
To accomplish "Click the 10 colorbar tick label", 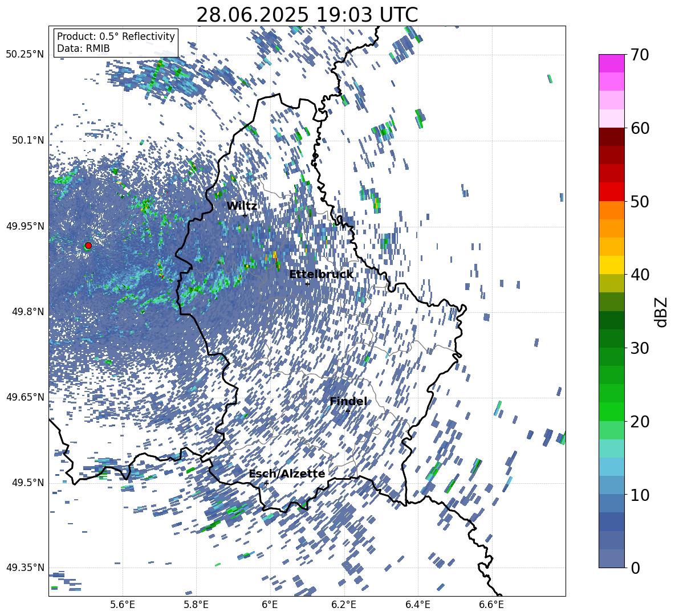I will [640, 495].
